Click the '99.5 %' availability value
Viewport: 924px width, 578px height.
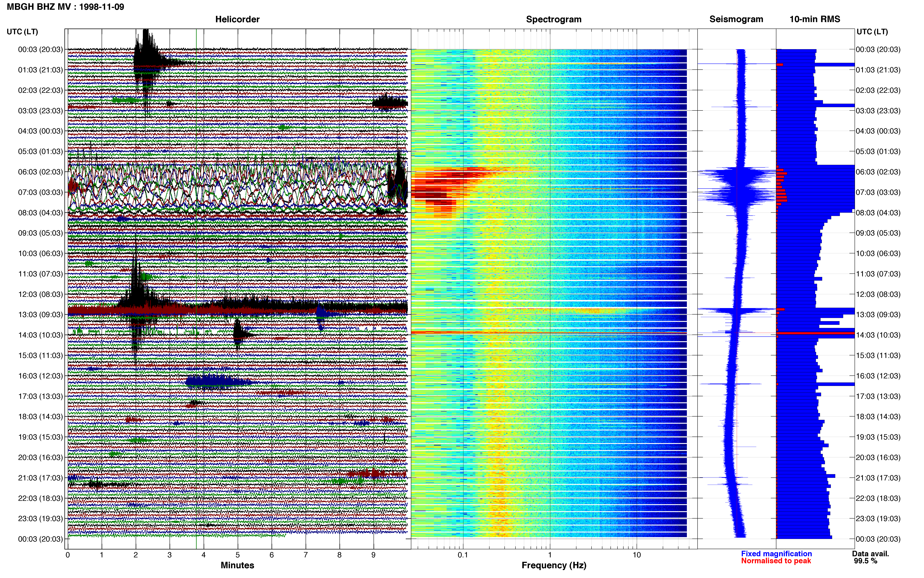pos(865,561)
